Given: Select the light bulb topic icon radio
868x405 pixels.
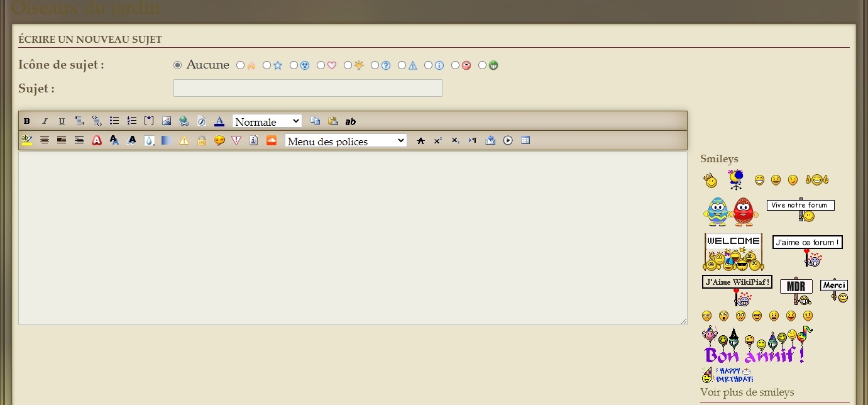Looking at the screenshot, I should click(348, 65).
